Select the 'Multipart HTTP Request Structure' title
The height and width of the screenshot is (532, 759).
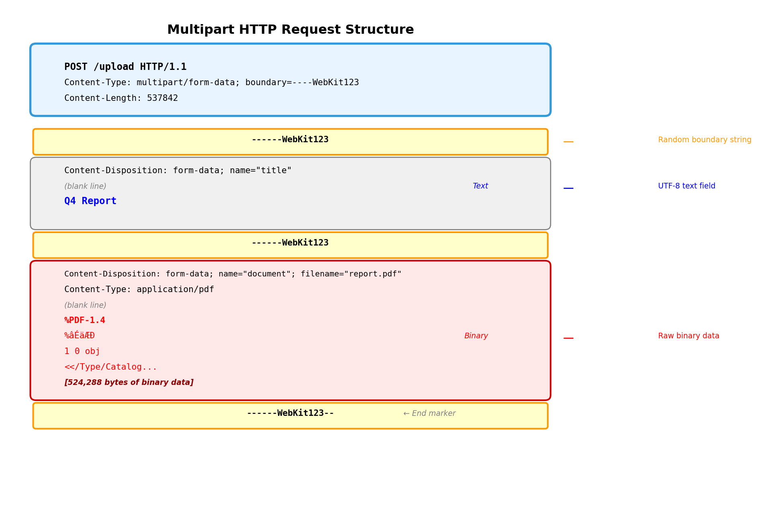tap(290, 30)
